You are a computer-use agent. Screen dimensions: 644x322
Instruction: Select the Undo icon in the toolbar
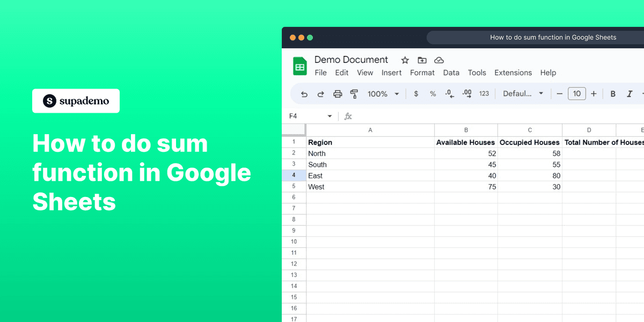303,94
